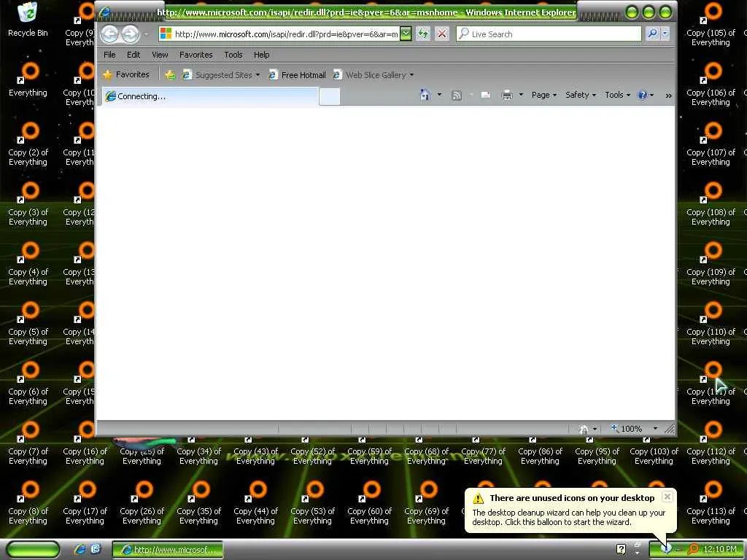Viewport: 747px width, 560px height.
Task: Go back with the browser Back arrow
Action: pos(110,34)
